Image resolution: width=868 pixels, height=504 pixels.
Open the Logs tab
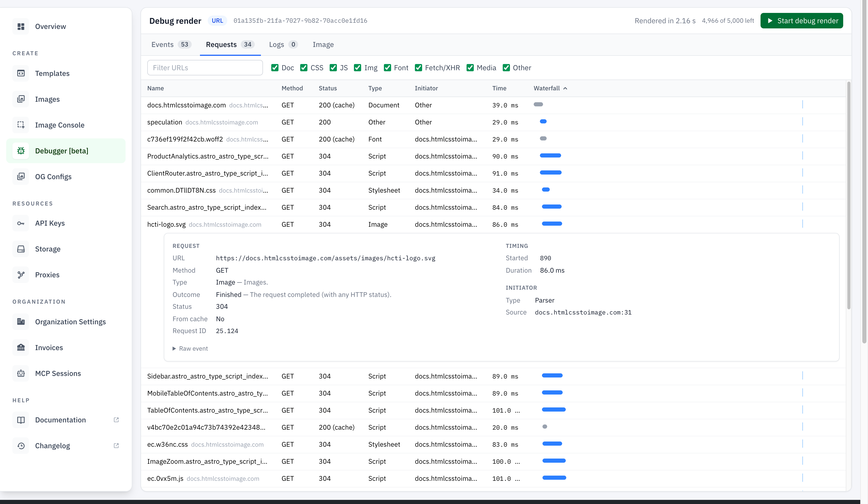283,45
